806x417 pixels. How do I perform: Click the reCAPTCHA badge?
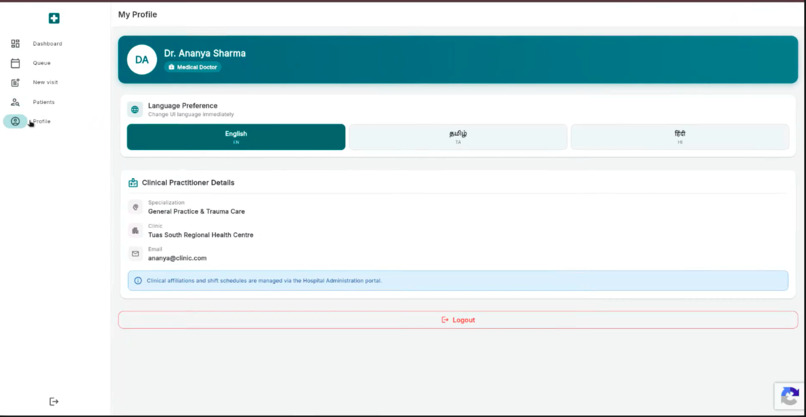pos(790,396)
